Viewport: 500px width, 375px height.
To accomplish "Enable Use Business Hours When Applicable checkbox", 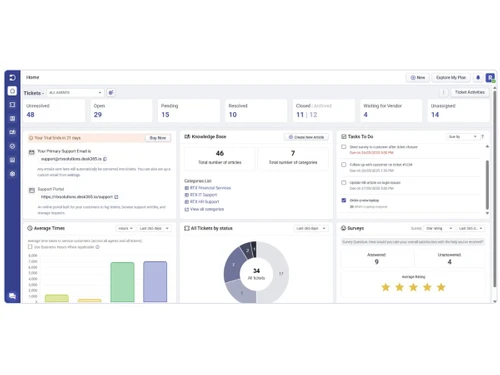I will pos(30,247).
